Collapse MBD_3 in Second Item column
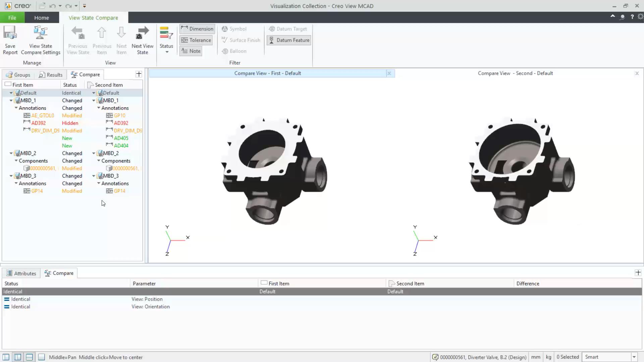Viewport: 644px width, 362px height. 94,176
